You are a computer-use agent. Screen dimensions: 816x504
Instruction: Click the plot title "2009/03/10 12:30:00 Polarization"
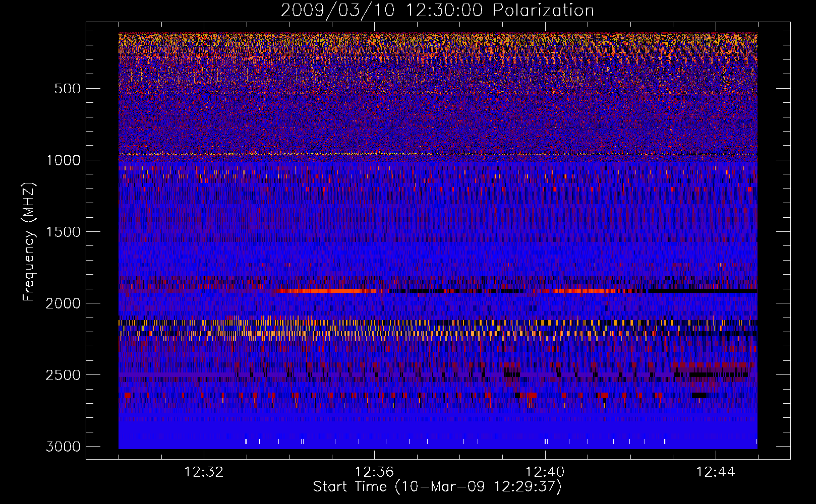tap(437, 10)
